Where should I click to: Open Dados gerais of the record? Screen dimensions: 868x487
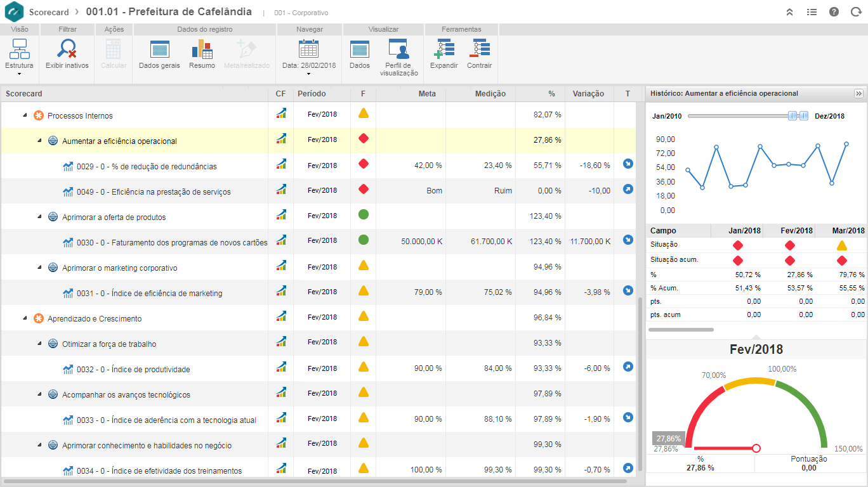159,49
